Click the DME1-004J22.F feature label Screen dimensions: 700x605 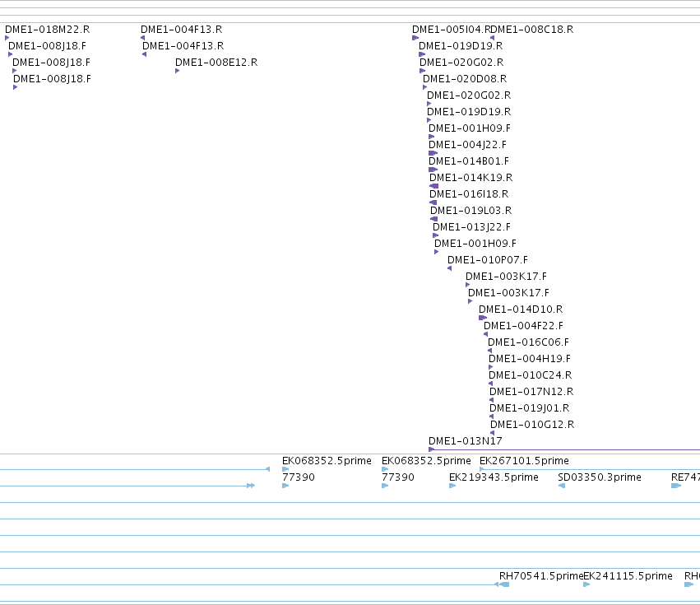coord(467,145)
